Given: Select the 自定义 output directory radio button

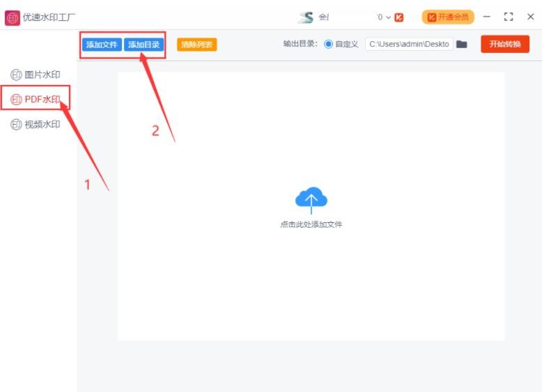Looking at the screenshot, I should coord(328,45).
